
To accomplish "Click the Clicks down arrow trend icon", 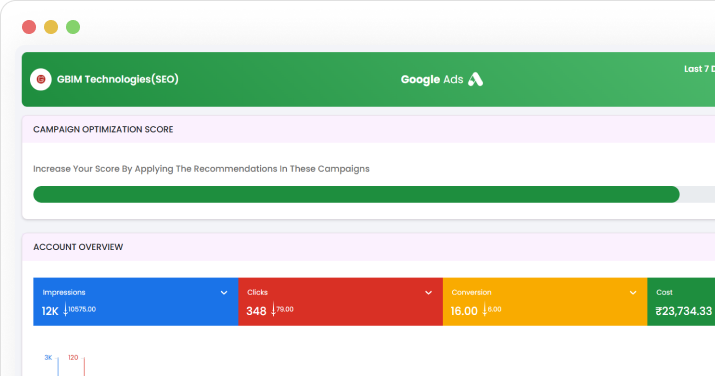I will (x=274, y=310).
